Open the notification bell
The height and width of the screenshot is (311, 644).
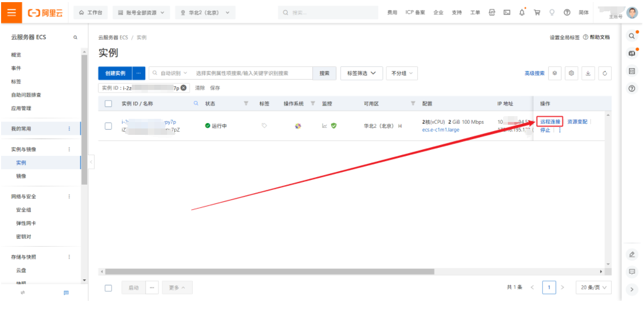click(x=522, y=12)
